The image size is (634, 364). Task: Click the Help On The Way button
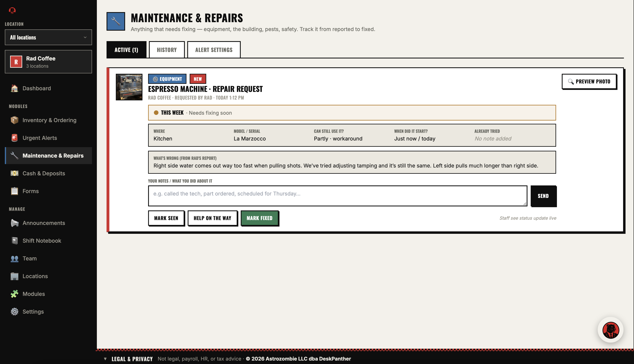point(212,218)
